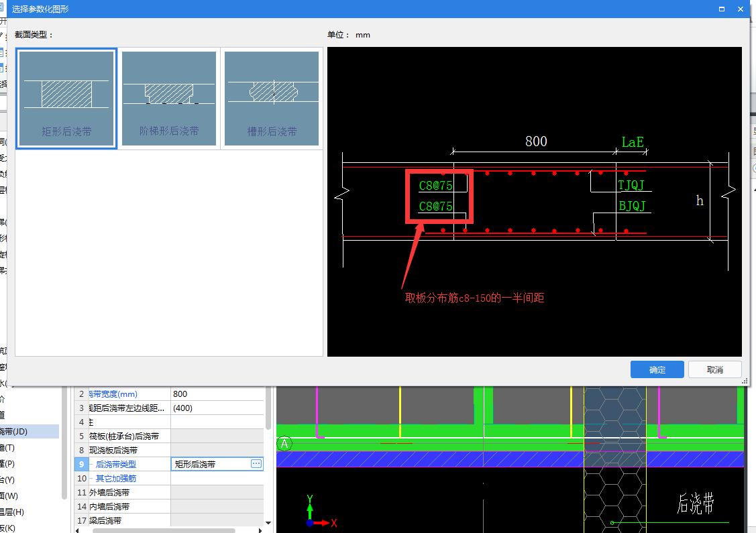Select the 槽形后浇带 section type thumbnail
This screenshot has width=756, height=533.
(x=272, y=99)
